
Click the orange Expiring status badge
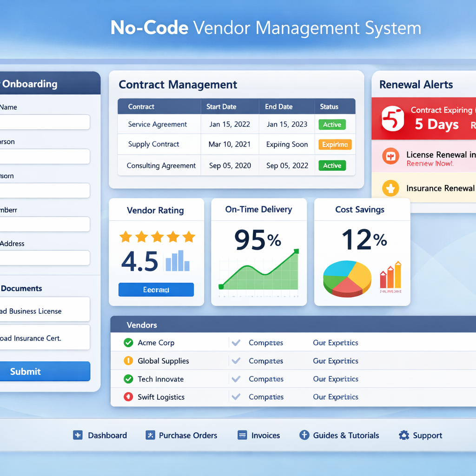coord(335,145)
